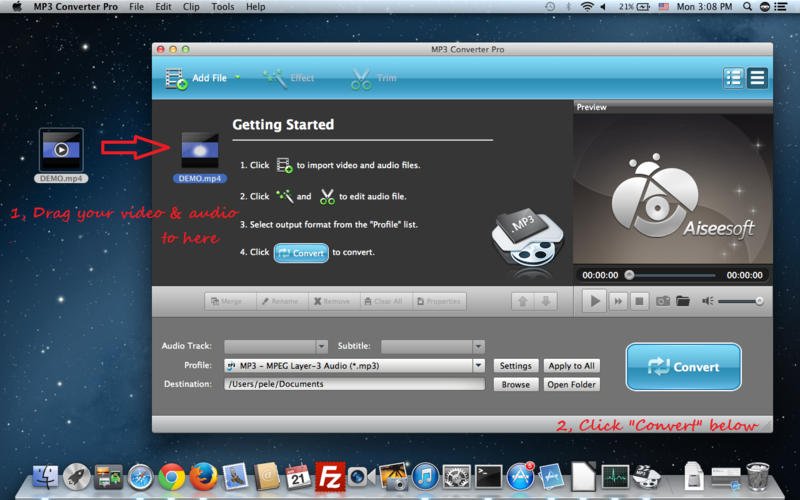Move item up with arrow icon
The width and height of the screenshot is (800, 500).
[522, 302]
